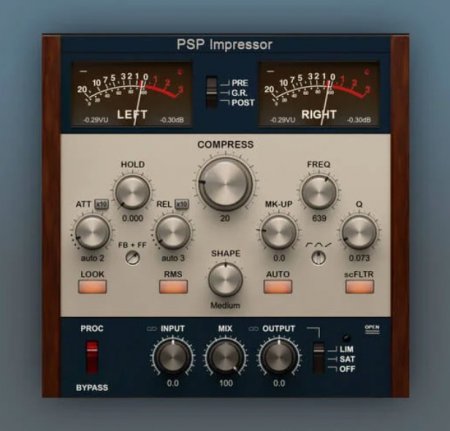This screenshot has width=450, height=431.
Task: Click the REL release knob
Action: pos(173,232)
